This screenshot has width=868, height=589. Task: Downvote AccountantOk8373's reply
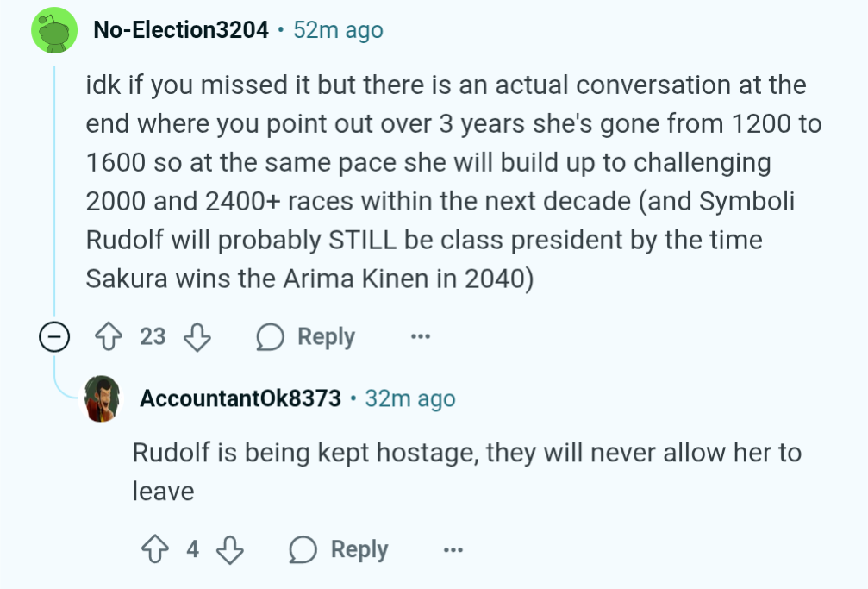coord(229,549)
